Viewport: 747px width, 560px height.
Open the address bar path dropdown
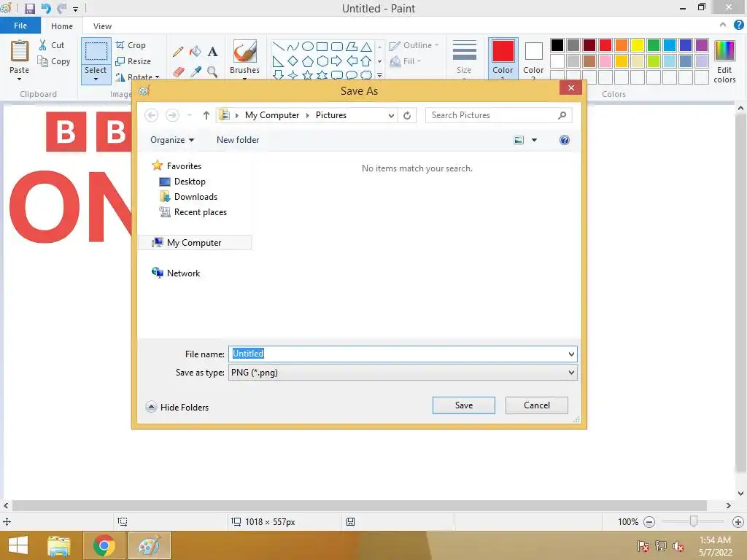click(391, 115)
